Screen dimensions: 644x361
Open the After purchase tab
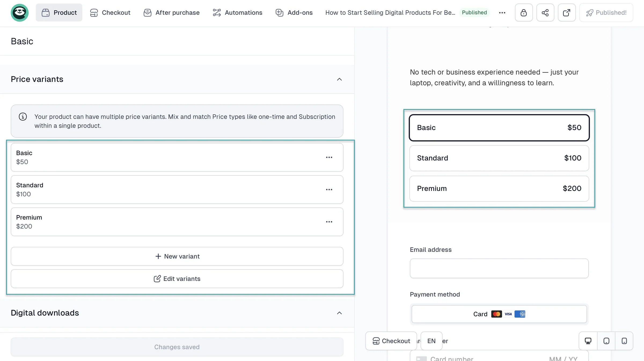point(171,13)
